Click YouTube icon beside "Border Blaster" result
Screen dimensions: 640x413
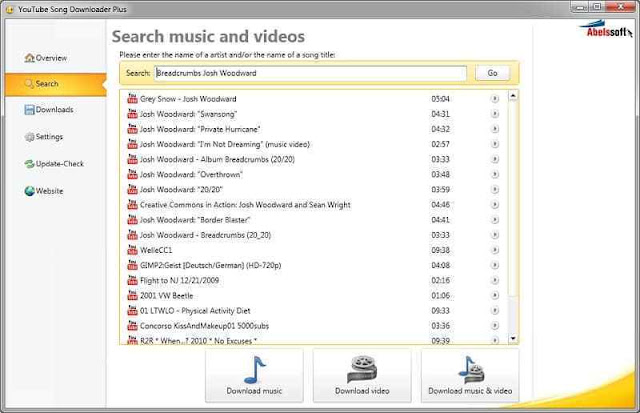[x=132, y=220]
